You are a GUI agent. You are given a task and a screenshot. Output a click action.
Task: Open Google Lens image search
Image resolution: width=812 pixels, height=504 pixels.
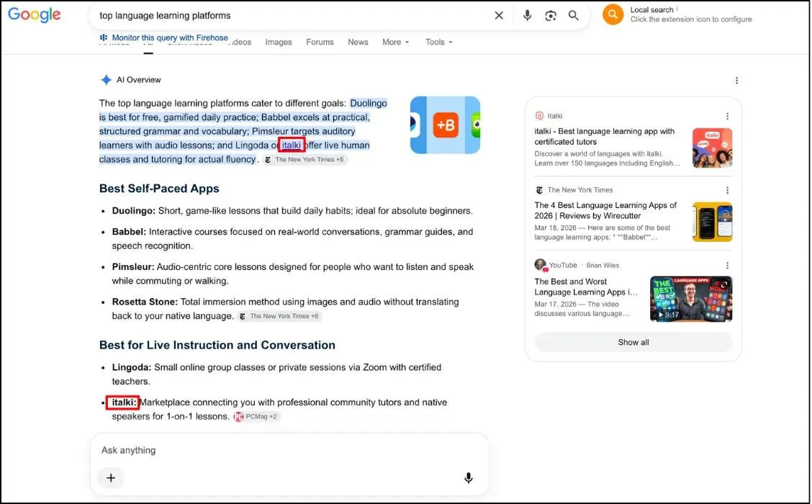[x=551, y=16]
